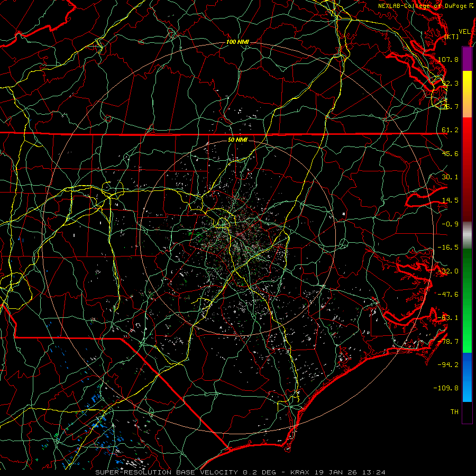Click the 14.5 velocity scale value
476x476 pixels.
pyautogui.click(x=450, y=200)
